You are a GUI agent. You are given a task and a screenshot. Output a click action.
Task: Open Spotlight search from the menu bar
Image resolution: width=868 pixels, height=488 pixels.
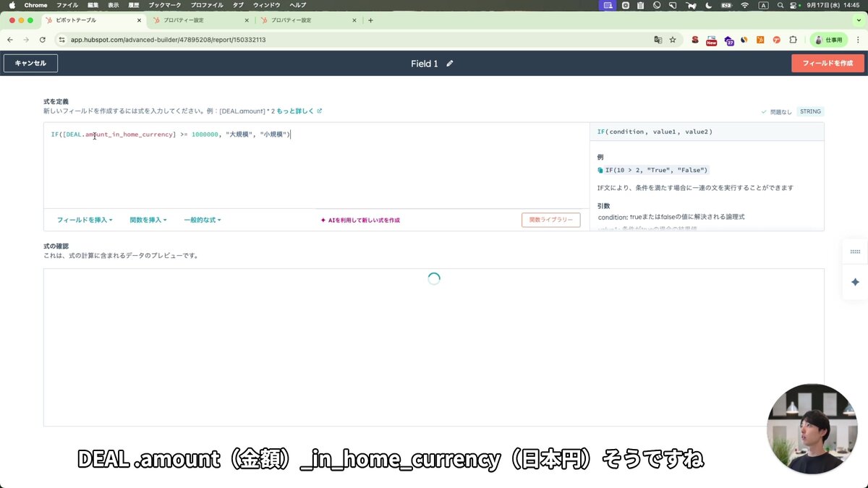(x=779, y=5)
